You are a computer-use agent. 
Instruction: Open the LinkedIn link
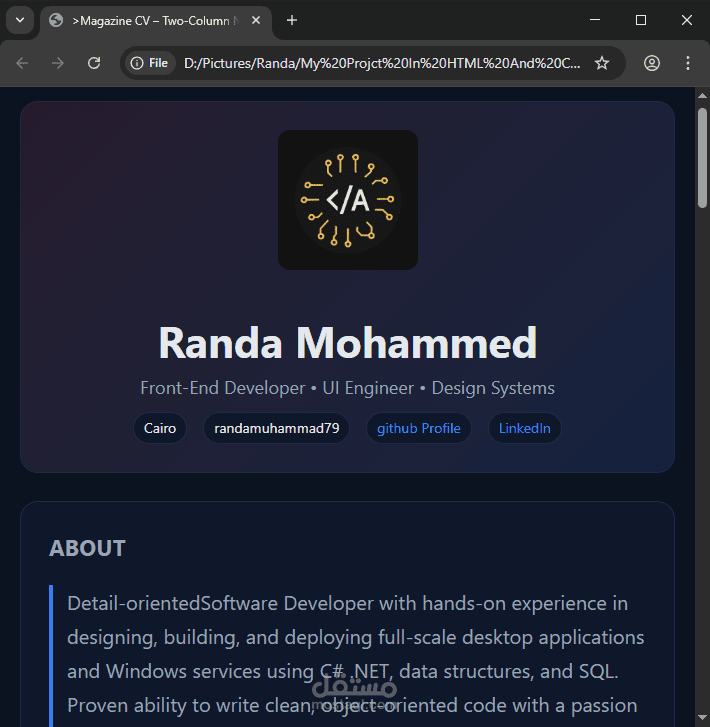[525, 428]
